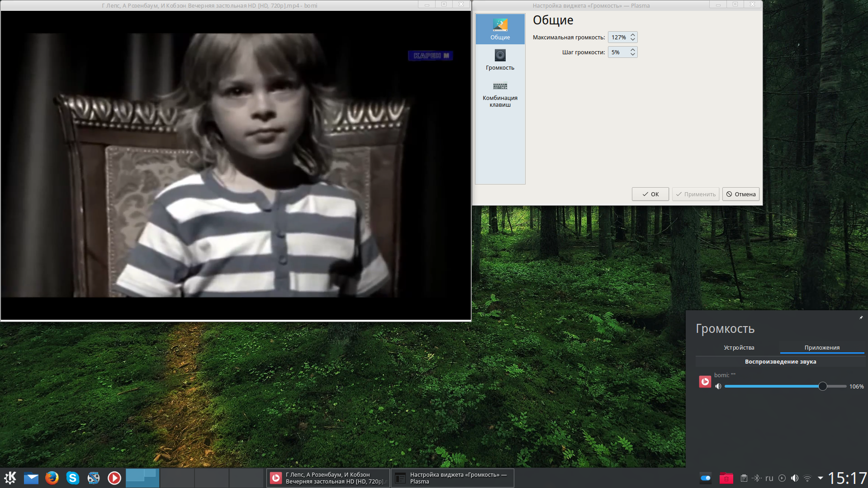
Task: Click the Воспроизведение звука header
Action: tap(780, 362)
